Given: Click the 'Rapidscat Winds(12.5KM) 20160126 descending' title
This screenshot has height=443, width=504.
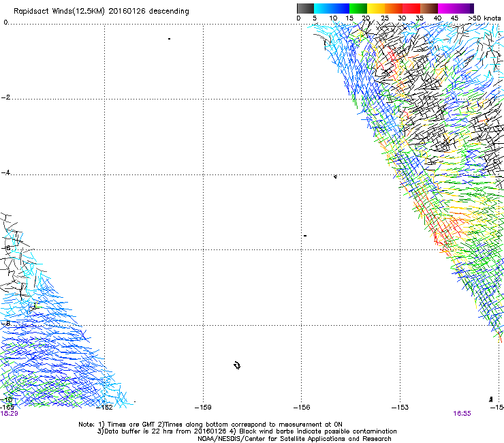Looking at the screenshot, I should tap(101, 12).
